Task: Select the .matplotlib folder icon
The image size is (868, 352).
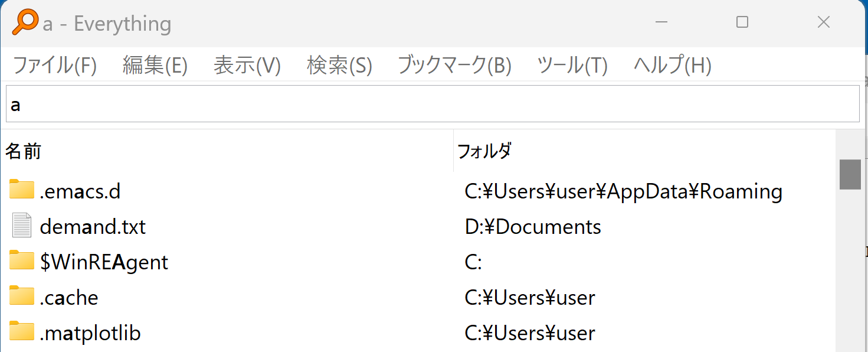Action: [22, 332]
